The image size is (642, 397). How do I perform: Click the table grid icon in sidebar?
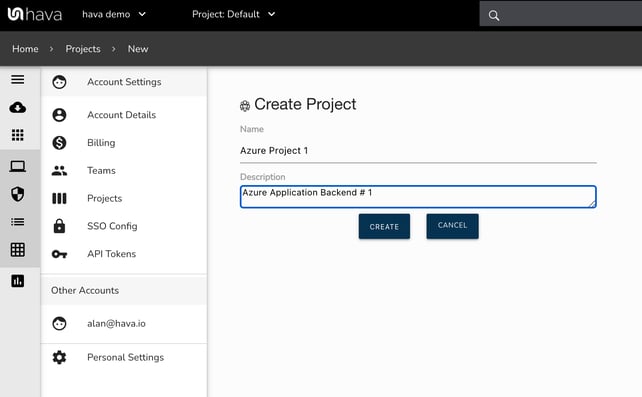[18, 250]
